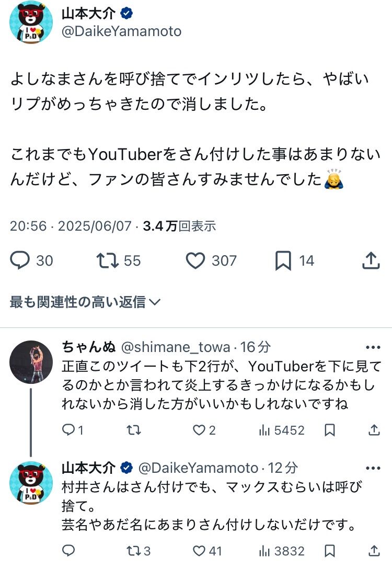This screenshot has height=568, width=392.
Task: Repost ちゃんぬ's reply
Action: 134,430
